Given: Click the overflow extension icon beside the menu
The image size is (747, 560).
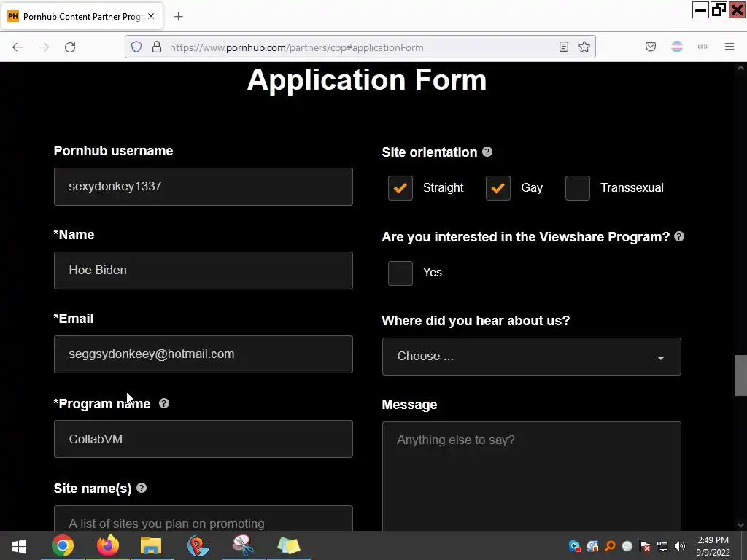Looking at the screenshot, I should [703, 47].
